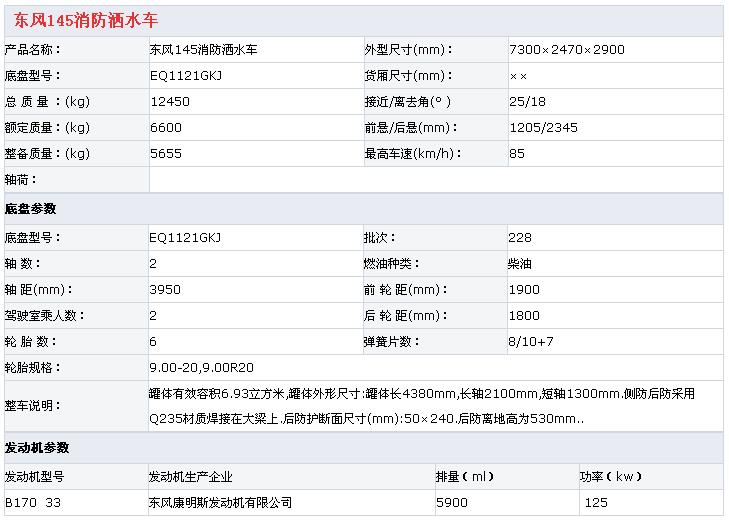Select power value 125

click(596, 503)
